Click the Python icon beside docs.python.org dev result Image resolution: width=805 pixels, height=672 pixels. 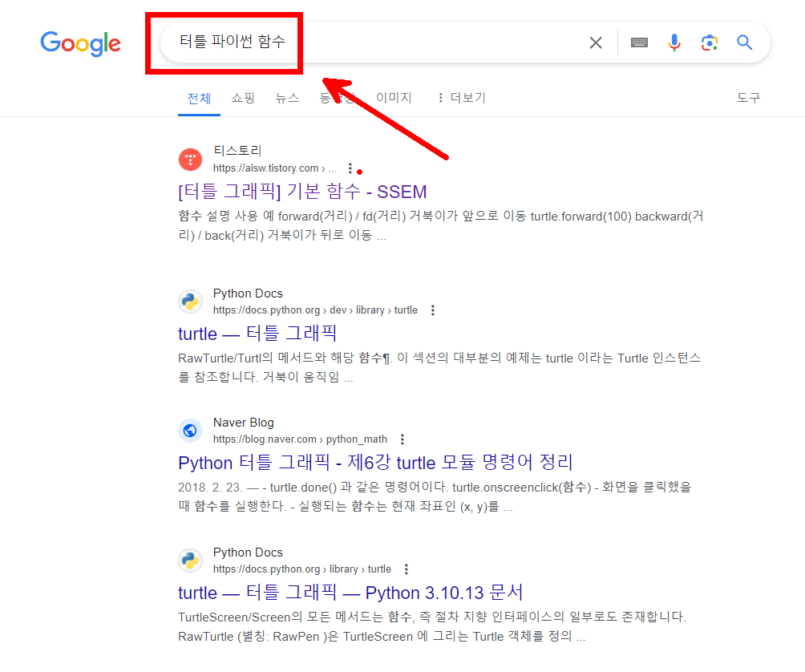pos(191,302)
